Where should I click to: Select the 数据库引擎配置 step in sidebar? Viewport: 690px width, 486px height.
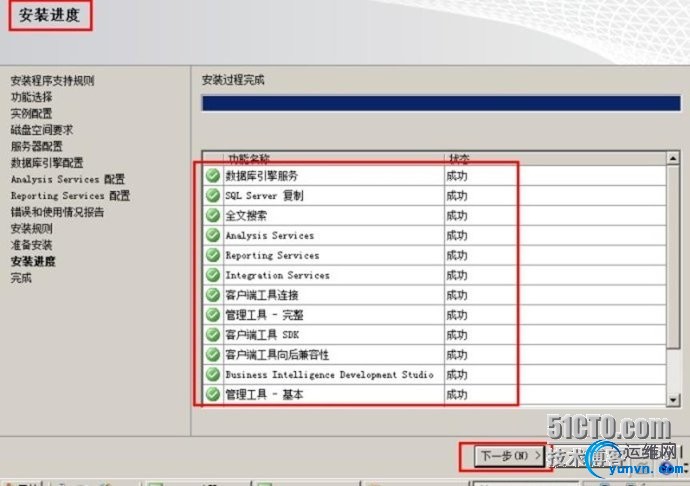[x=47, y=163]
